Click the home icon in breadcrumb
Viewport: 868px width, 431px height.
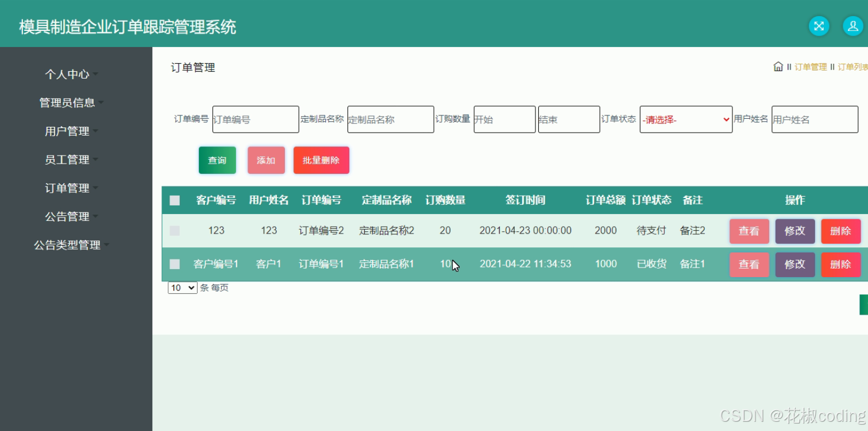pos(778,67)
